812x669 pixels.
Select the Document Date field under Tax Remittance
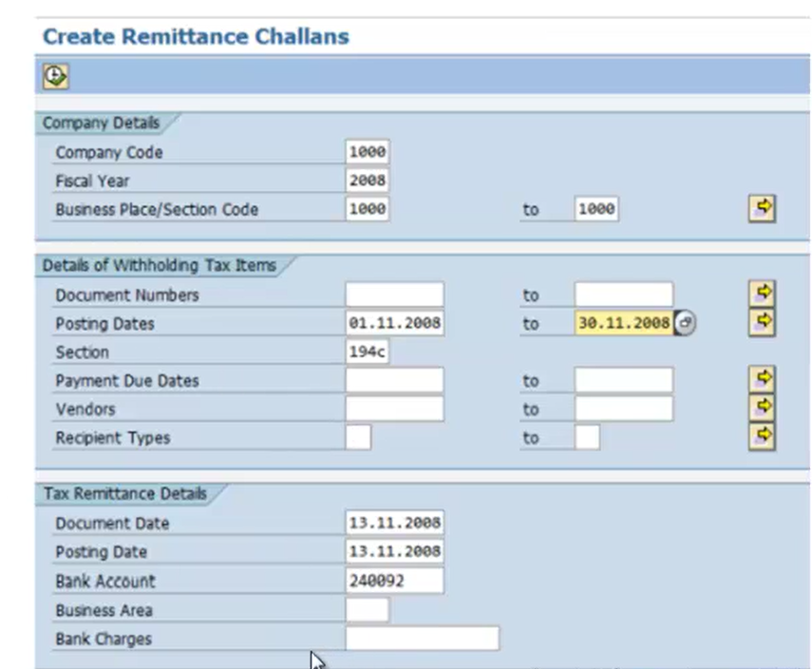395,523
